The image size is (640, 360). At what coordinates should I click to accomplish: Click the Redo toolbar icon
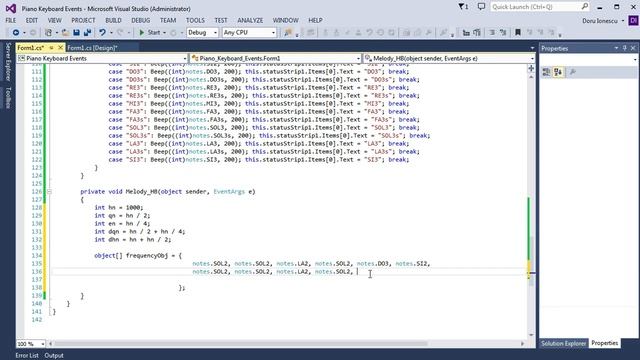click(x=120, y=32)
